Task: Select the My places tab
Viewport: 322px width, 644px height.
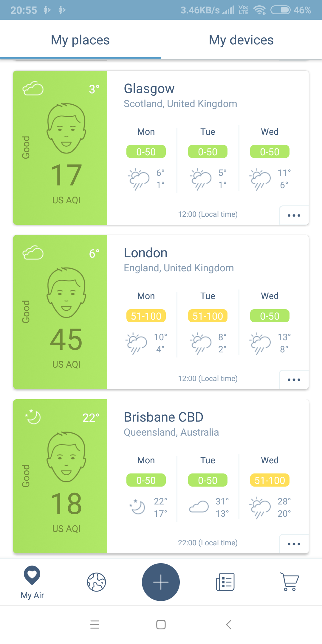Action: (x=80, y=40)
